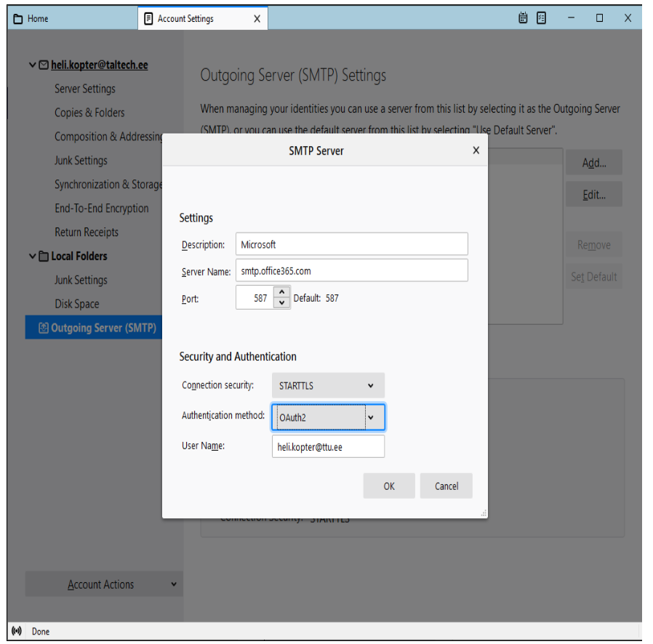The image size is (653, 644).
Task: Click the 'Security and Authentication' heading
Action: [238, 356]
